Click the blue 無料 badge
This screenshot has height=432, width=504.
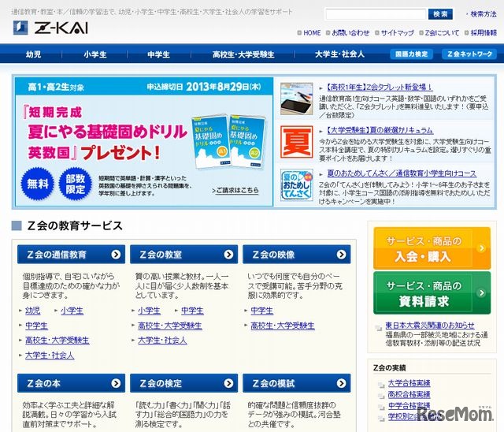click(38, 184)
